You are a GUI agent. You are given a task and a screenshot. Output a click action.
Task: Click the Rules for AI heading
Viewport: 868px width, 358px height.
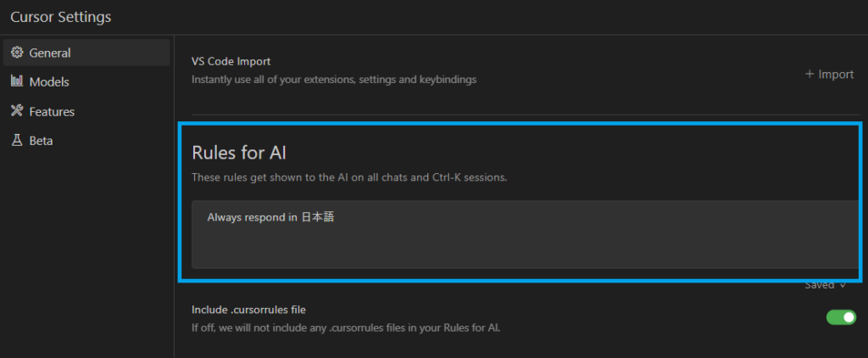click(238, 153)
